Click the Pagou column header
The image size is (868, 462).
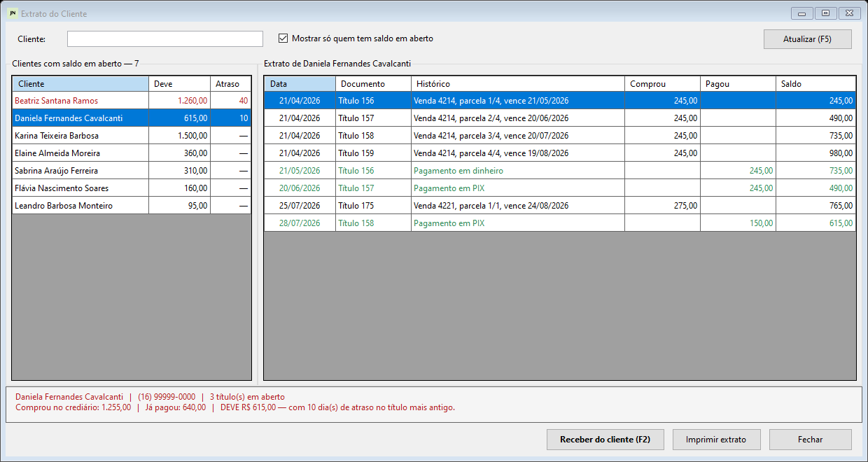pyautogui.click(x=738, y=84)
